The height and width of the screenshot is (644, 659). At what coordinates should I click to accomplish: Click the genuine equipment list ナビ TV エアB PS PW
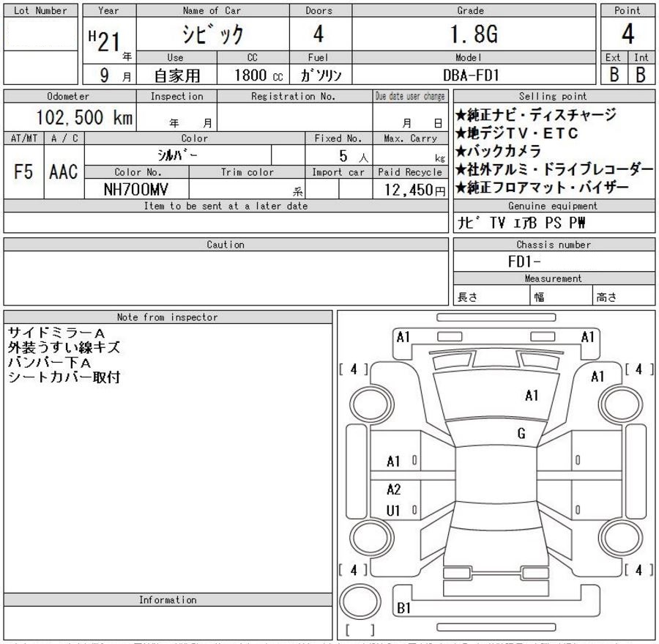(x=521, y=223)
